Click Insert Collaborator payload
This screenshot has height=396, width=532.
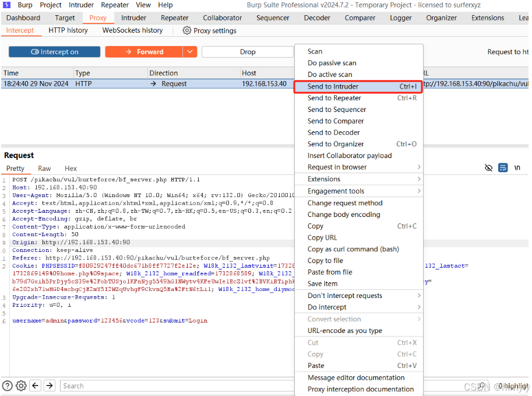(x=358, y=156)
